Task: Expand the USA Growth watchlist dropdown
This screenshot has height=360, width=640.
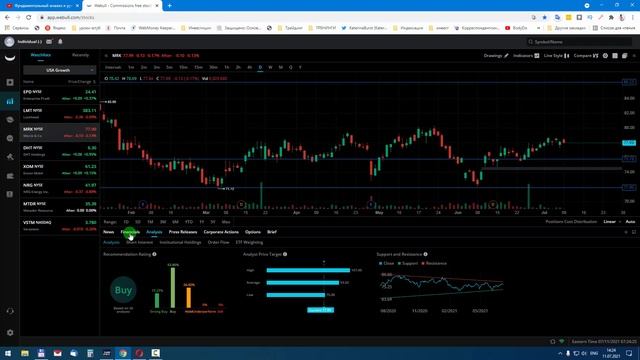Action: 59,70
